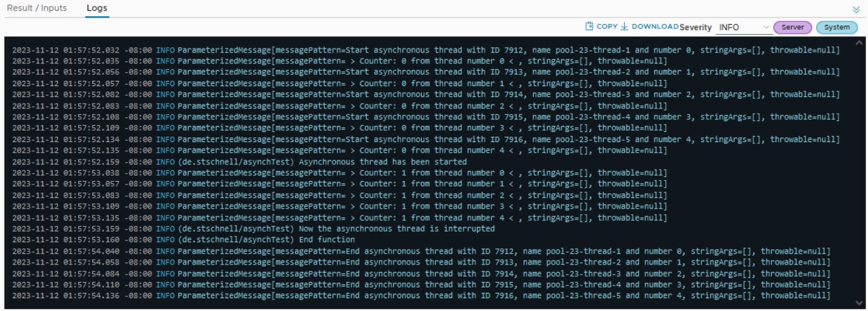Click 'Counter: 1 from thread number 0' line
The height and width of the screenshot is (311, 868).
pos(340,173)
